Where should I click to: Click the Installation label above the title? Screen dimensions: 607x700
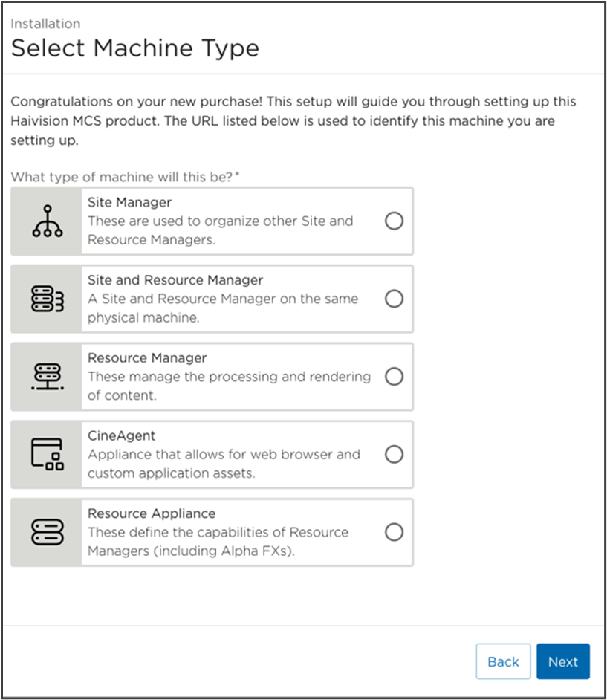tap(45, 23)
